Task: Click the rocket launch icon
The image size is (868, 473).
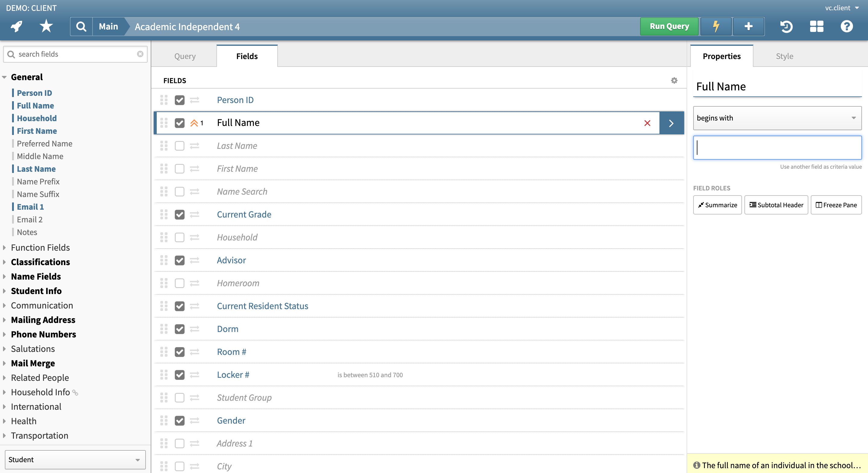Action: click(16, 26)
